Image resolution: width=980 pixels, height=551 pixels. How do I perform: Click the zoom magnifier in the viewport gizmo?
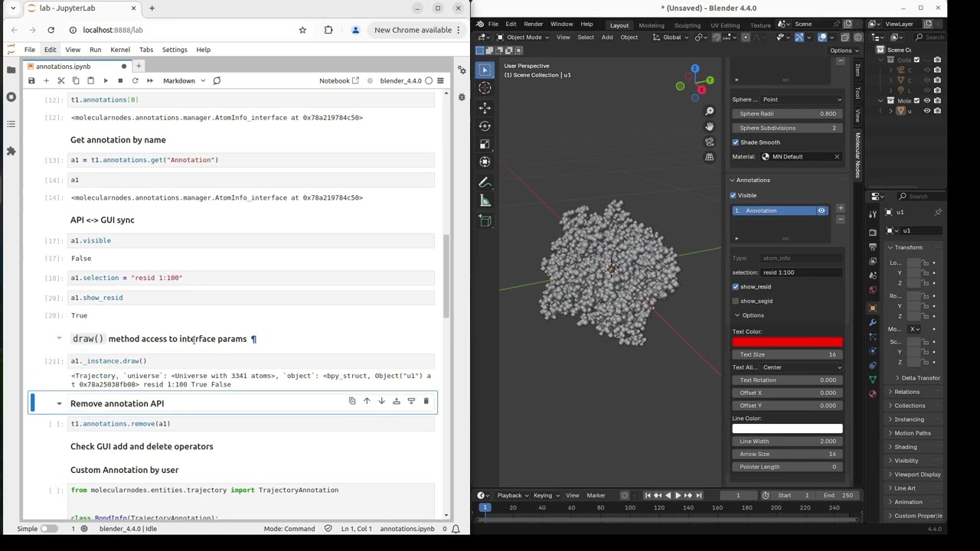[x=709, y=112]
